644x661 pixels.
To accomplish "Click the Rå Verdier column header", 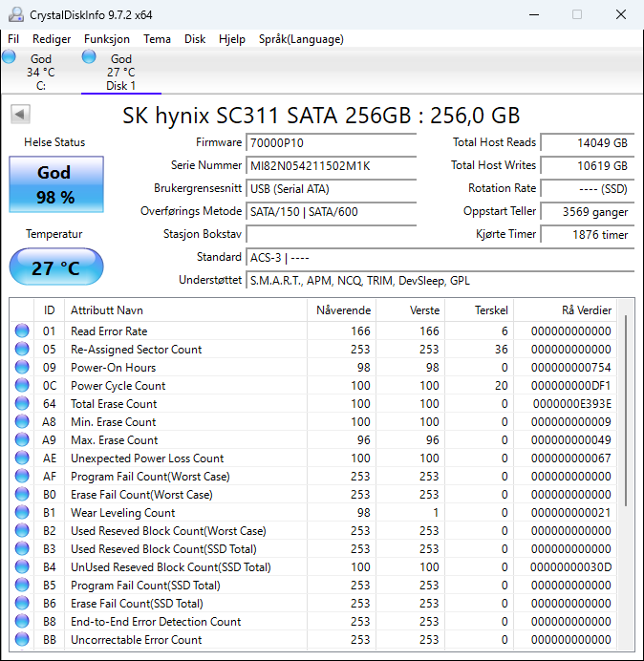I will [565, 310].
